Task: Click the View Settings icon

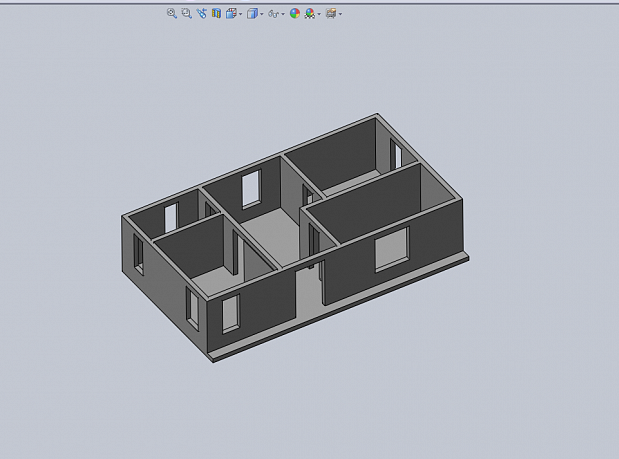Action: coord(331,14)
